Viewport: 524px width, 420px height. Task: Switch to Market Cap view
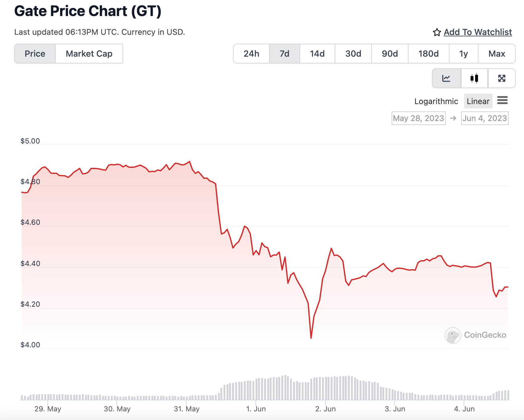coord(89,54)
